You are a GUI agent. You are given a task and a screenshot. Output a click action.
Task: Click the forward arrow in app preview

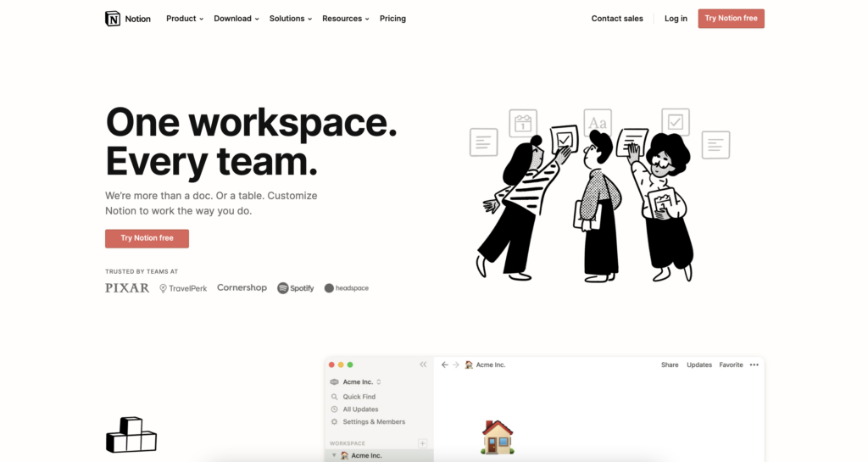[x=455, y=365]
